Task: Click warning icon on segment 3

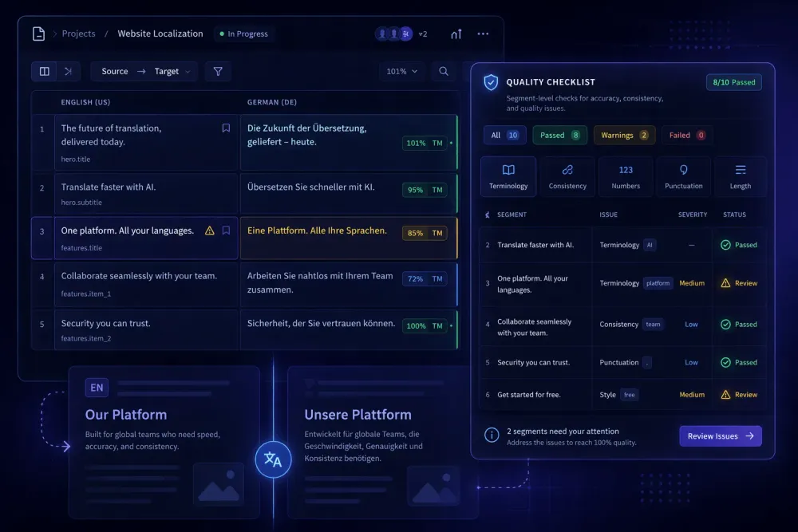Action: (210, 231)
